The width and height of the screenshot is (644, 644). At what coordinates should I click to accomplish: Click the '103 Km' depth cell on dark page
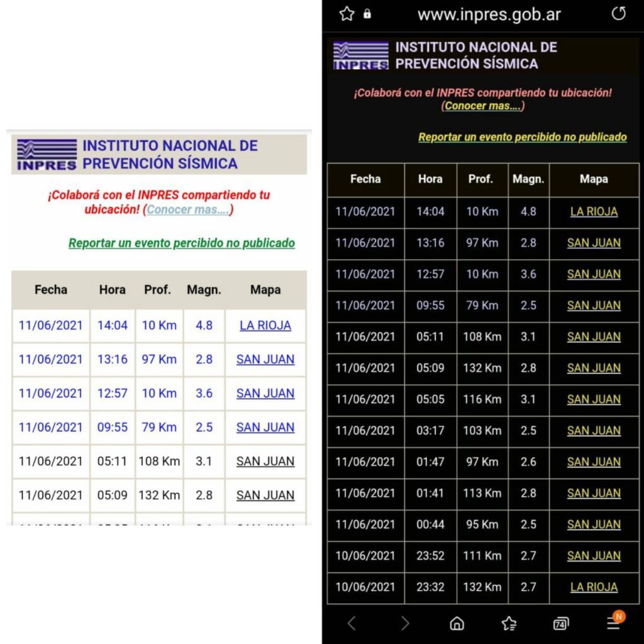482,430
